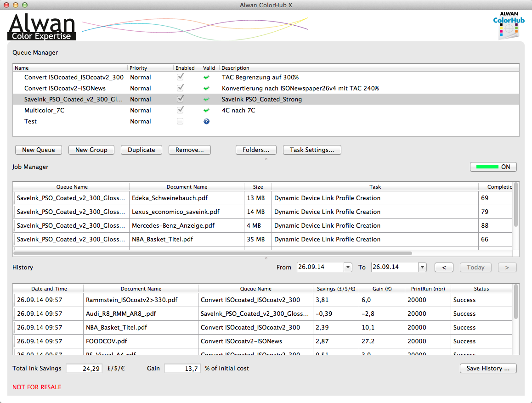Screen dimensions: 532x403
Task: Click the Alwan Color Expertise logo
Action: tap(41, 26)
